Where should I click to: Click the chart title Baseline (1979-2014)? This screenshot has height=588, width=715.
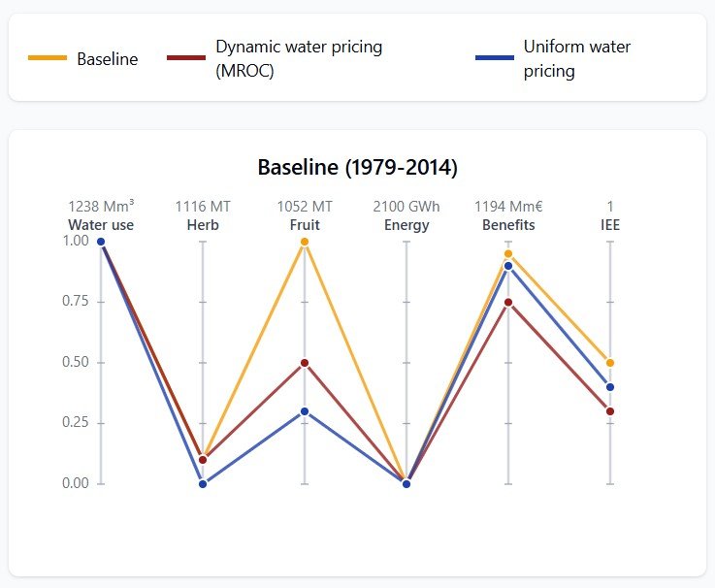tap(357, 167)
